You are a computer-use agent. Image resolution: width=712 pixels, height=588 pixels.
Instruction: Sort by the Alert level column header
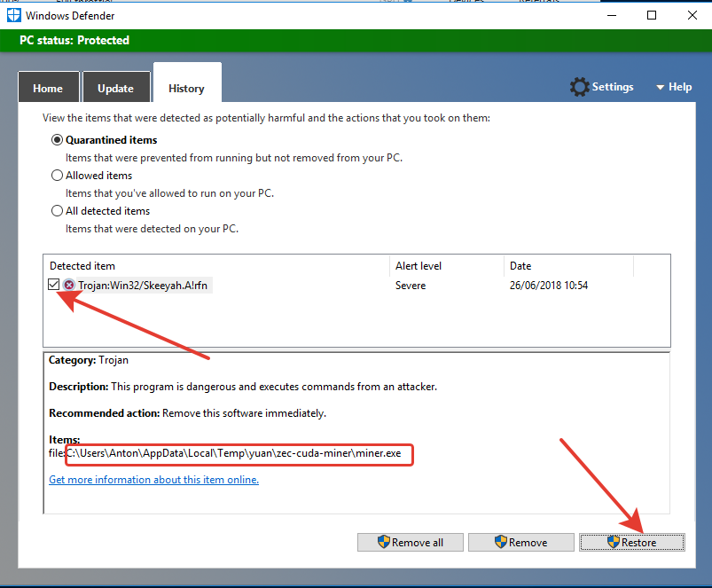pyautogui.click(x=447, y=266)
